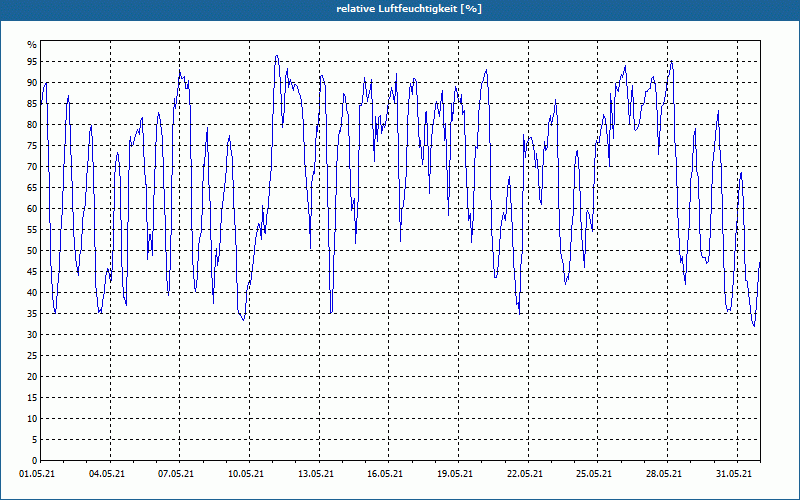Click the date label 07.05.21

point(176,474)
